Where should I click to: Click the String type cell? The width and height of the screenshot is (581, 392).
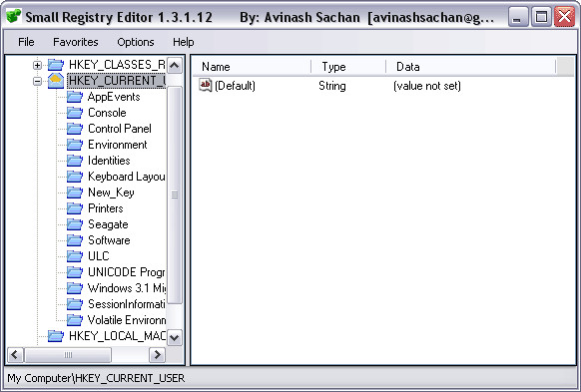coord(332,86)
